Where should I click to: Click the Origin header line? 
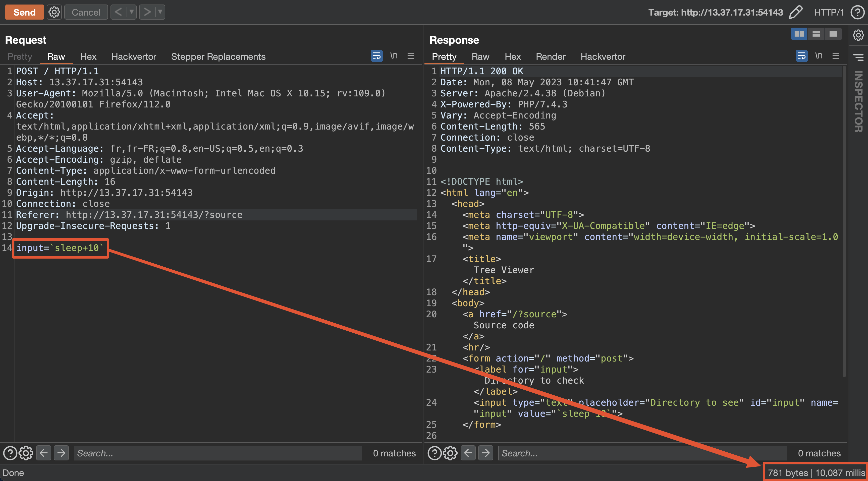[x=104, y=193]
